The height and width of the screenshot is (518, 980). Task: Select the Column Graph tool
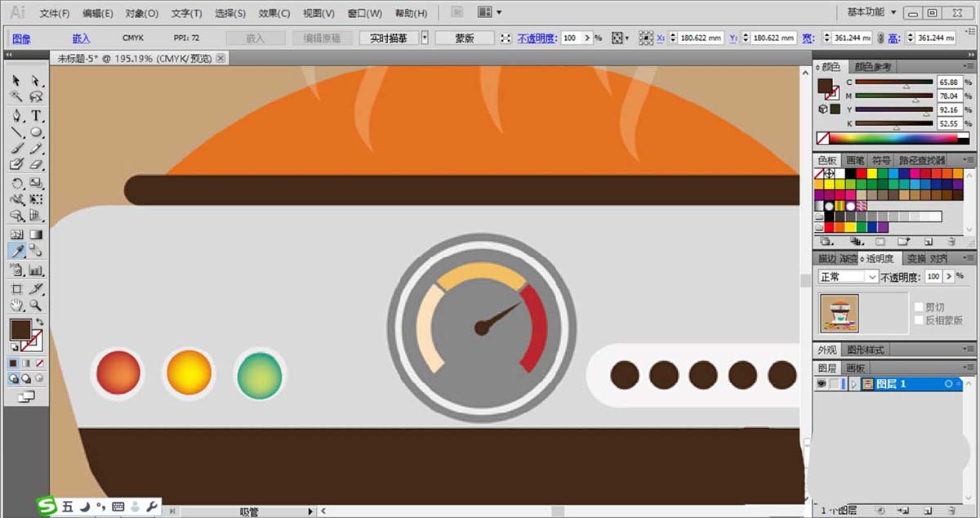(x=36, y=270)
